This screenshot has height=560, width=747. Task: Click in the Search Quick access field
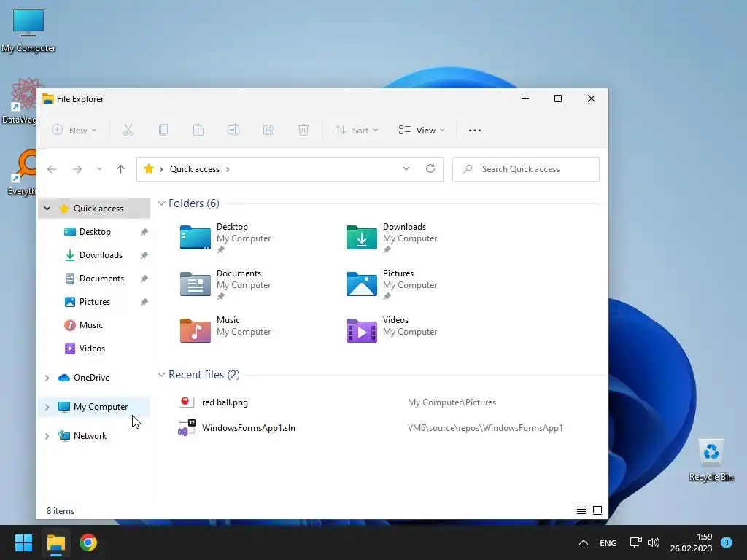pyautogui.click(x=525, y=169)
